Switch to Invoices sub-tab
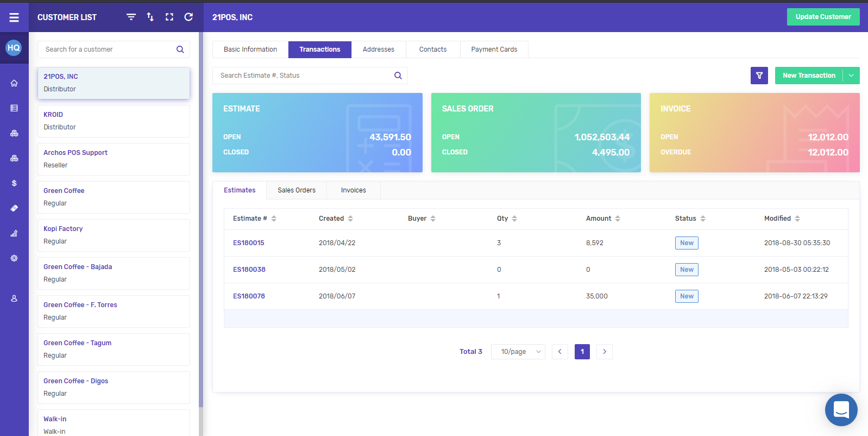Screen dimensions: 868x436 (354, 190)
